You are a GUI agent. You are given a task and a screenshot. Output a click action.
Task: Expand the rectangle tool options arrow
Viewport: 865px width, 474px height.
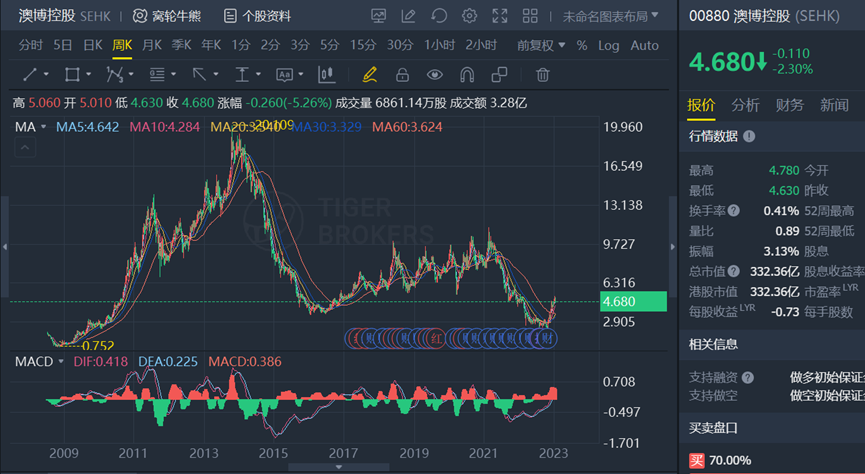coord(88,74)
